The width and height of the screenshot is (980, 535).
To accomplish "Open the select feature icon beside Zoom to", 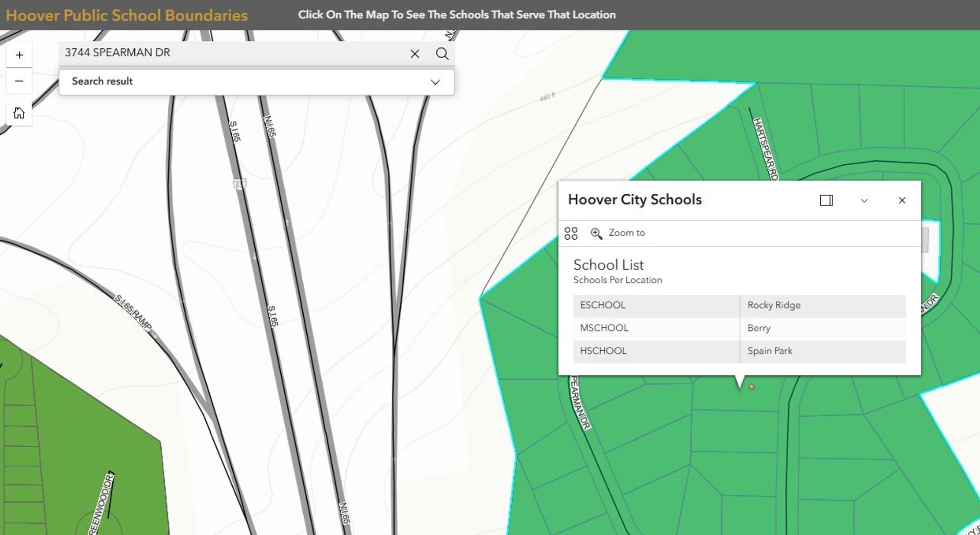I will pyautogui.click(x=571, y=233).
